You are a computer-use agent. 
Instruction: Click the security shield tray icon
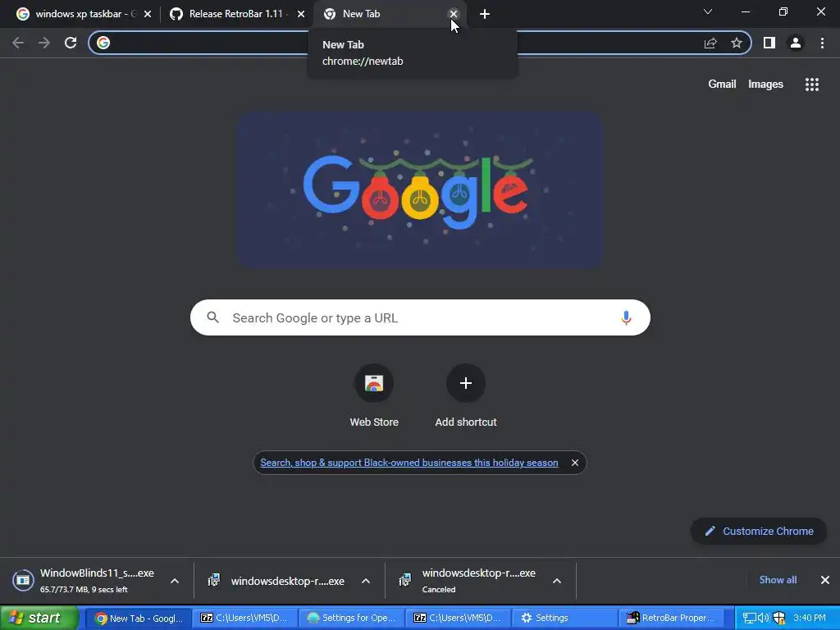[779, 618]
